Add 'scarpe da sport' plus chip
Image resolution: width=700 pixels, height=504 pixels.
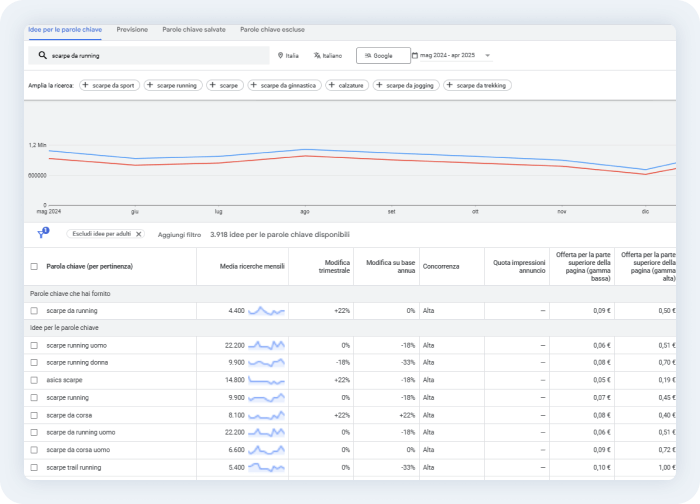click(x=109, y=86)
